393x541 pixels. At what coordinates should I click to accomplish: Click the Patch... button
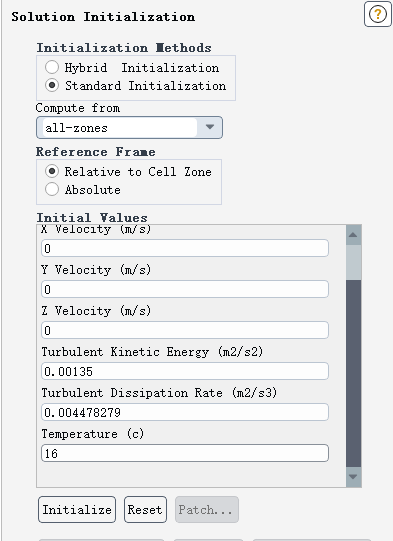(206, 510)
